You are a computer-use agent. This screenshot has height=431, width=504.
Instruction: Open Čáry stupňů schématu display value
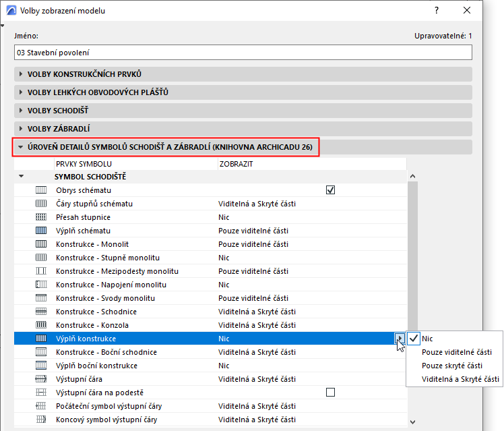tap(257, 204)
